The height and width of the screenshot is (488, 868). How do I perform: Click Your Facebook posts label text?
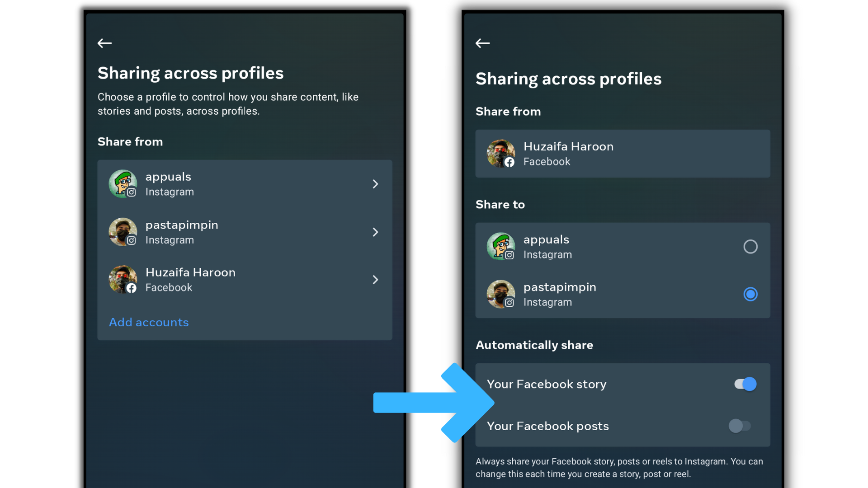pyautogui.click(x=547, y=426)
